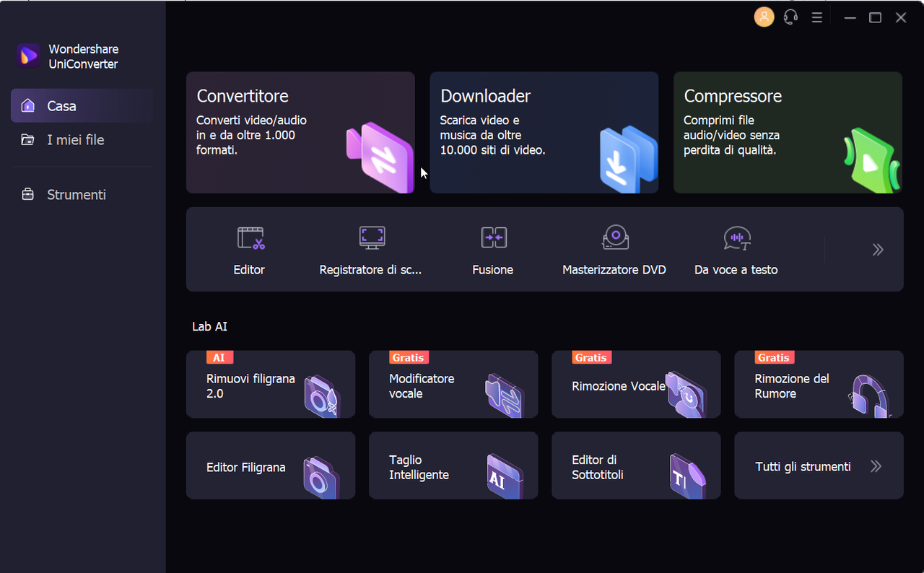Viewport: 924px width, 573px height.
Task: Expand the toolbar with double chevron arrow
Action: click(x=877, y=249)
